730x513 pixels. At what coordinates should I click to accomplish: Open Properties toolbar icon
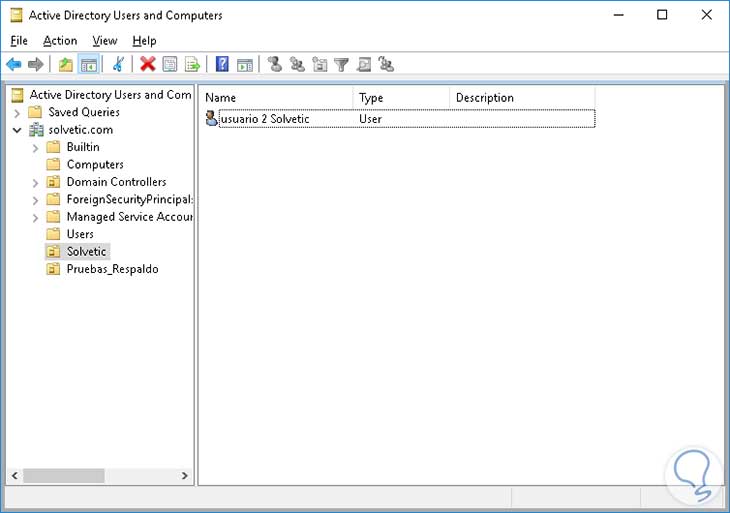(x=170, y=64)
